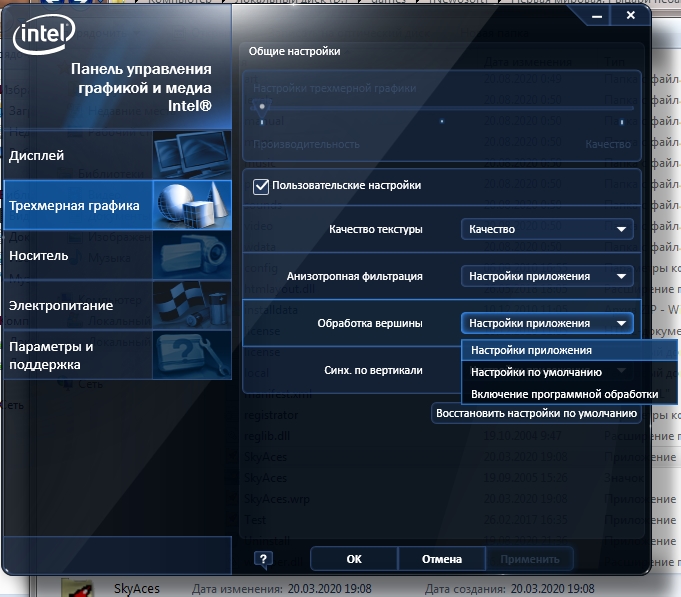Click the Синх. по вертикали label
Screen dimensions: 681x597
click(x=373, y=370)
